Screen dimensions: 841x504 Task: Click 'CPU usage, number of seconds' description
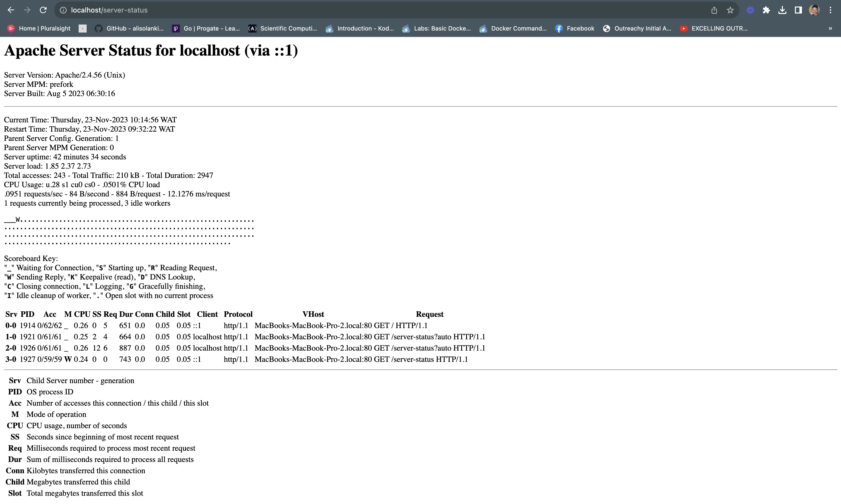(77, 425)
